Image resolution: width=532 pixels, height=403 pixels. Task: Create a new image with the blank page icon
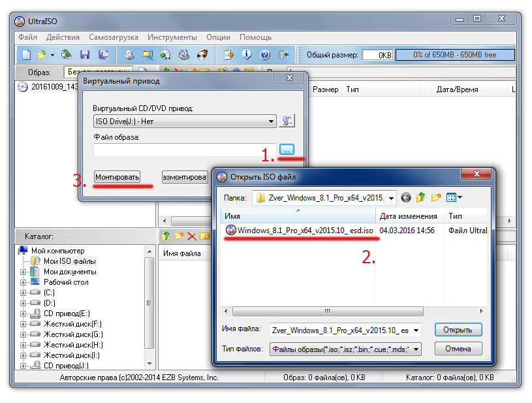tap(27, 55)
